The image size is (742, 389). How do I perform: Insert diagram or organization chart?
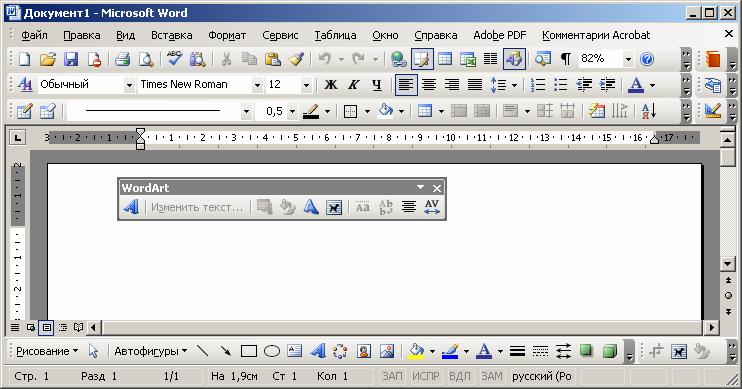(x=340, y=351)
